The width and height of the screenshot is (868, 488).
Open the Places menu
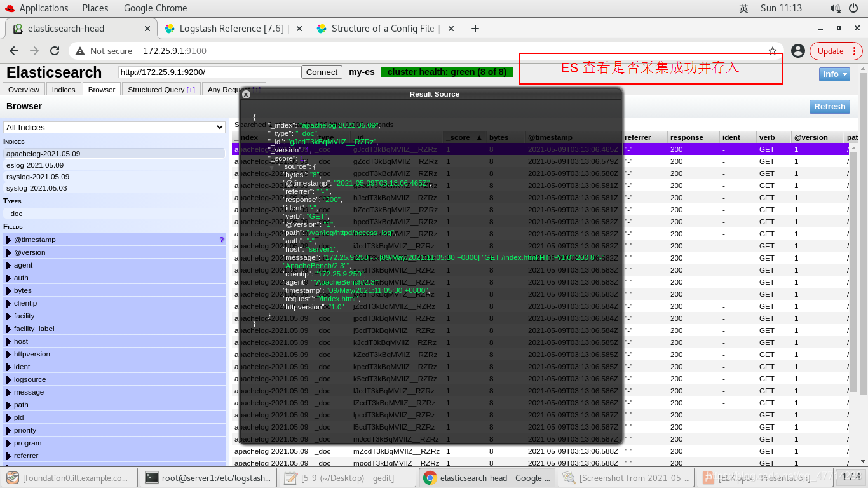coord(95,8)
